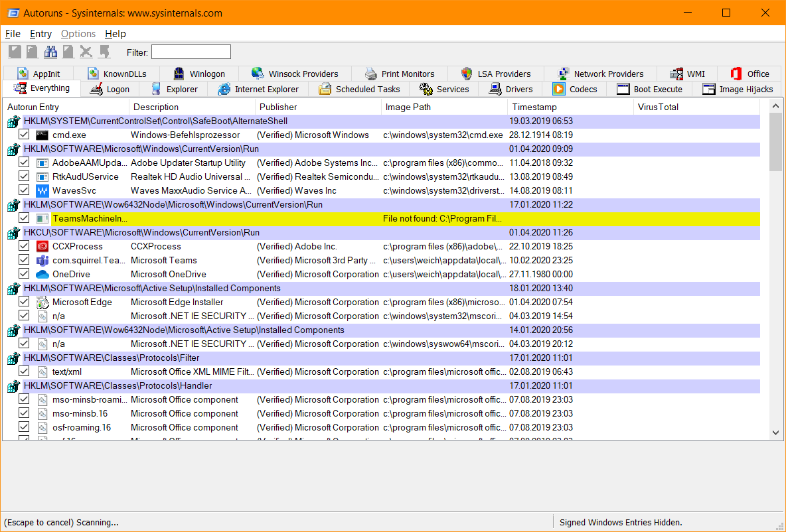Toggle the com.squirrel.Tea... checkbox
This screenshot has width=786, height=532.
coord(23,260)
